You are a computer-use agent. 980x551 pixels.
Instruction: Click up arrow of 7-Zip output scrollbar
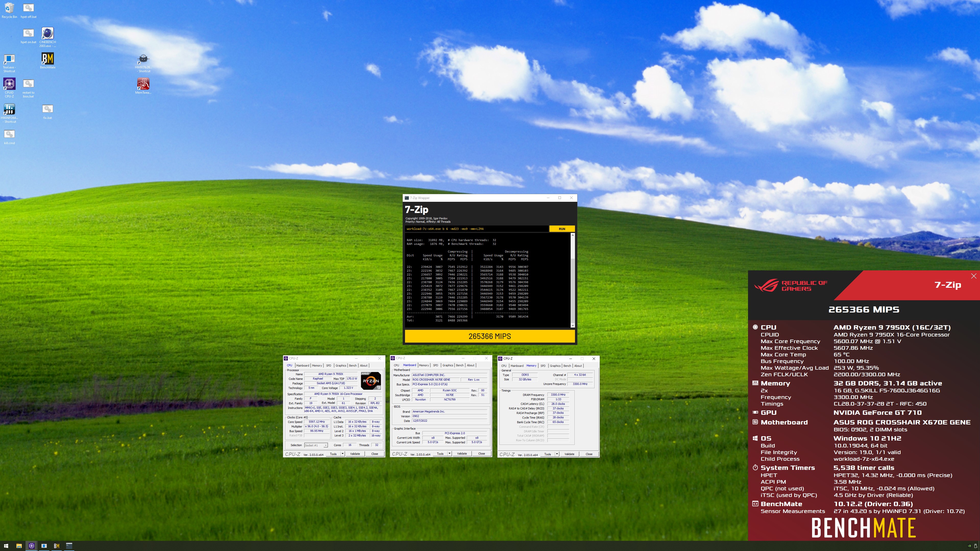pyautogui.click(x=572, y=235)
